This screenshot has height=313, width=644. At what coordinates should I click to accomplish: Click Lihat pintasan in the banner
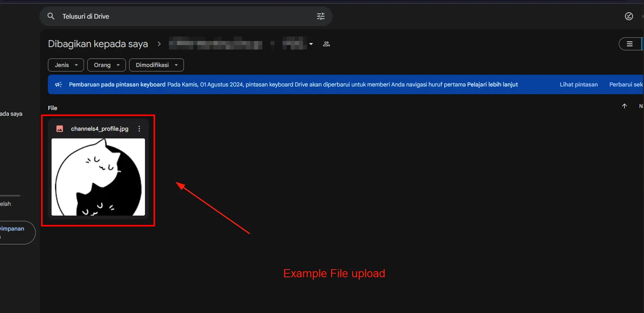pos(579,84)
